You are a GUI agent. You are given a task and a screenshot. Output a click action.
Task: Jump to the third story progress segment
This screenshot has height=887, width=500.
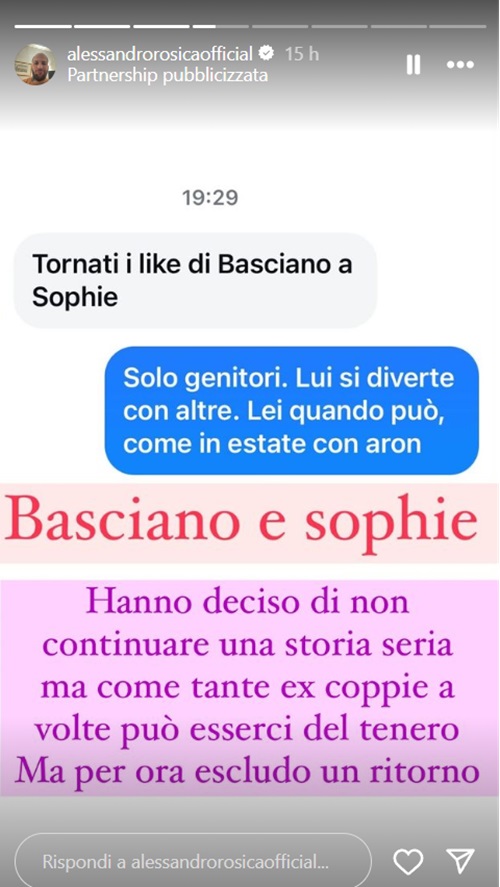(162, 26)
